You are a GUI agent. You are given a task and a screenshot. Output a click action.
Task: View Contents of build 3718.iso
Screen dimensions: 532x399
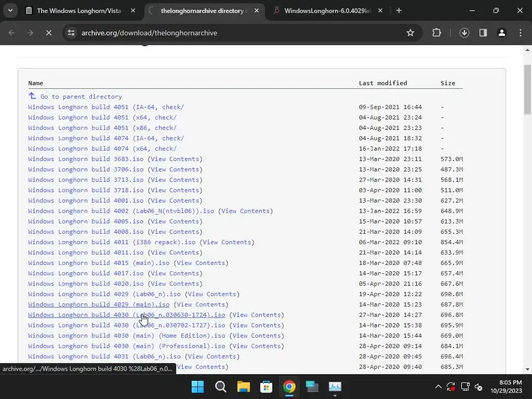(x=175, y=190)
